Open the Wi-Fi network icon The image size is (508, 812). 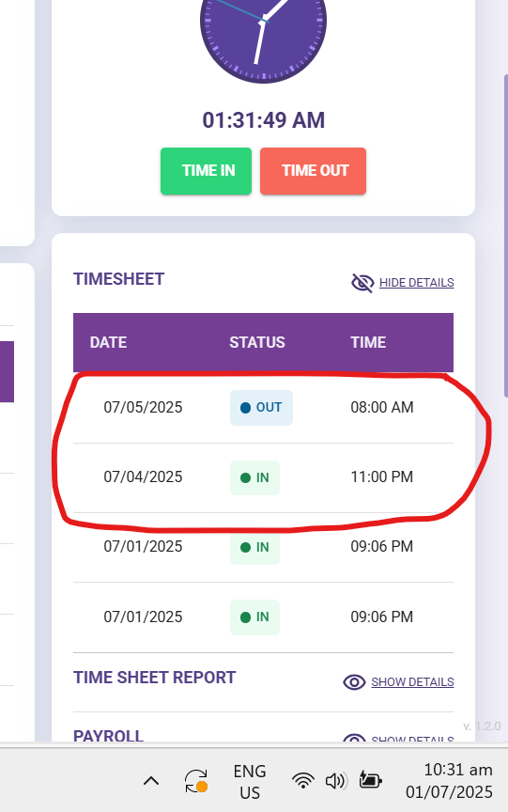[303, 781]
